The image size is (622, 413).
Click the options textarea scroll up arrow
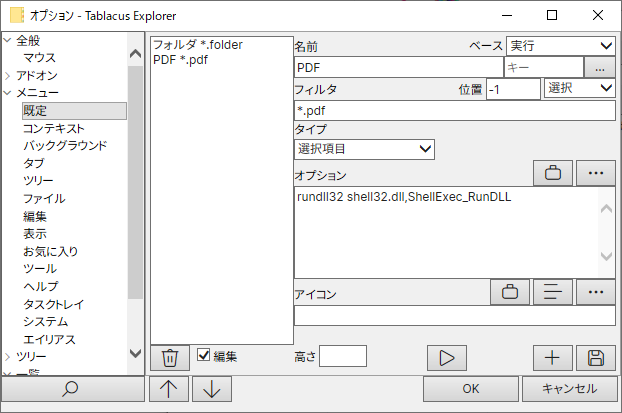pyautogui.click(x=607, y=208)
